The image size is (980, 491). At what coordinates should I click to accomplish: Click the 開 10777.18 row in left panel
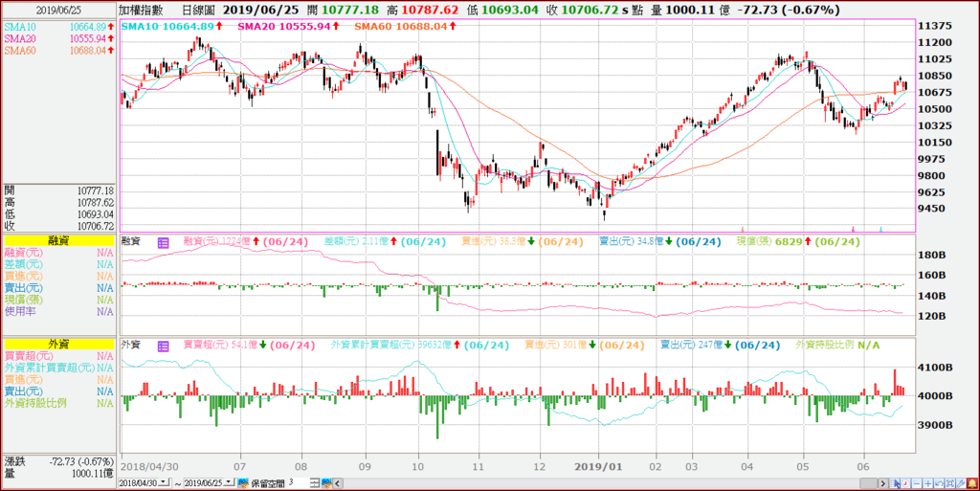58,190
